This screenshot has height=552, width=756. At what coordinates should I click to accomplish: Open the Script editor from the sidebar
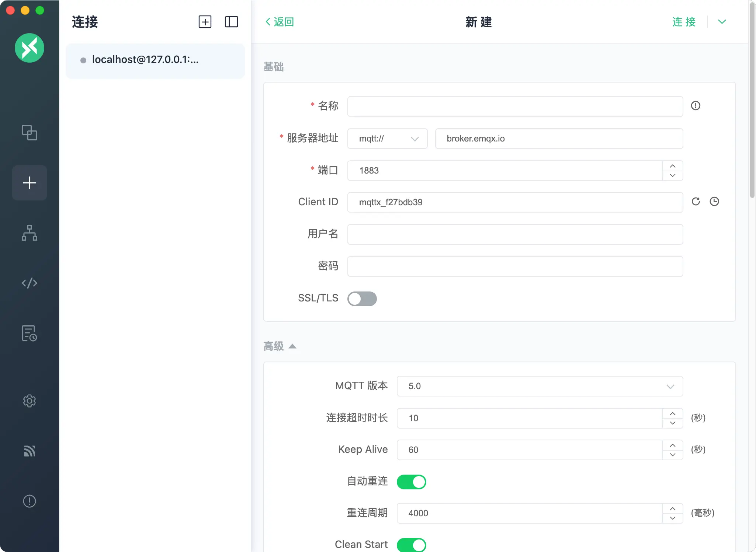click(x=30, y=283)
